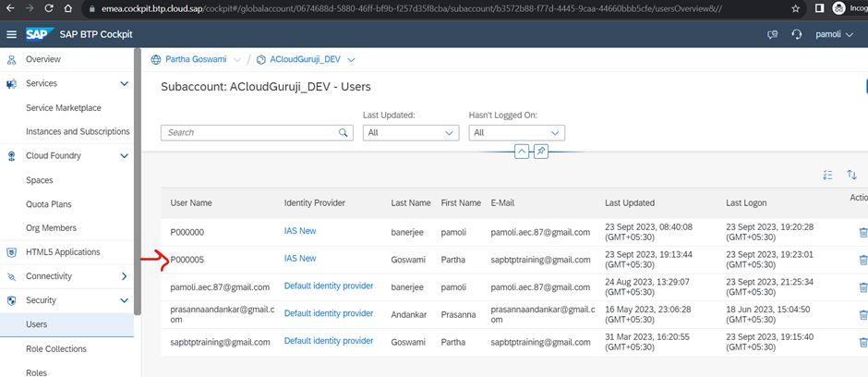Click IAS New link for P000005
868x377 pixels.
tap(300, 259)
